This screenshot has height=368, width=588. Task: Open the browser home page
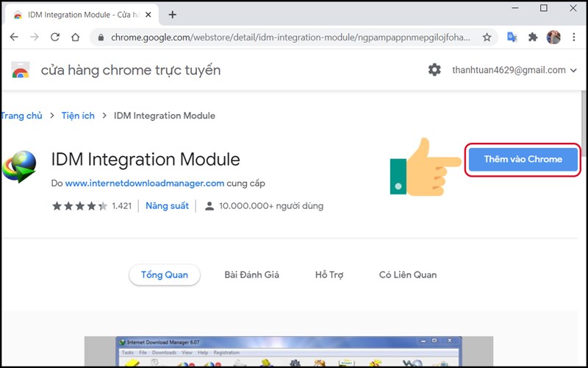[76, 38]
